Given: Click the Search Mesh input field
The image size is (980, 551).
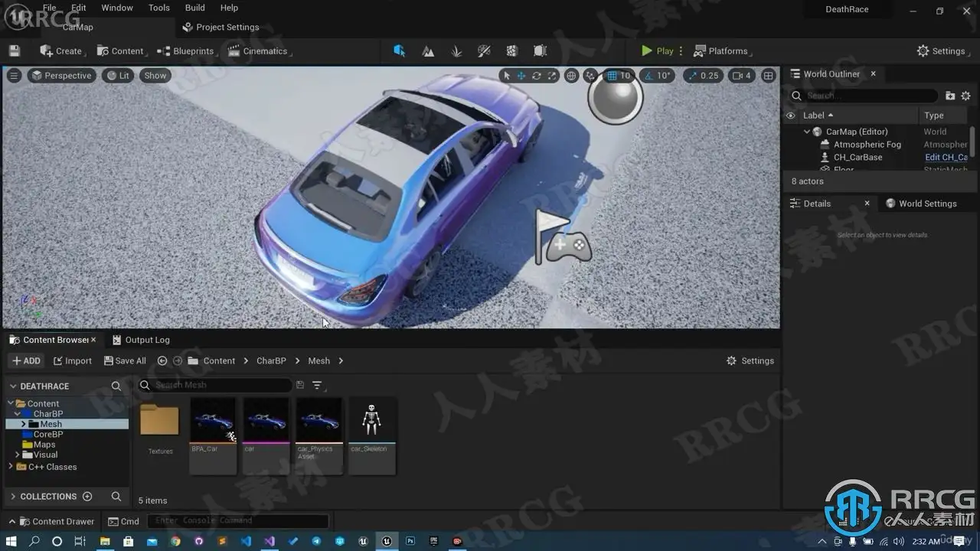Looking at the screenshot, I should (218, 386).
